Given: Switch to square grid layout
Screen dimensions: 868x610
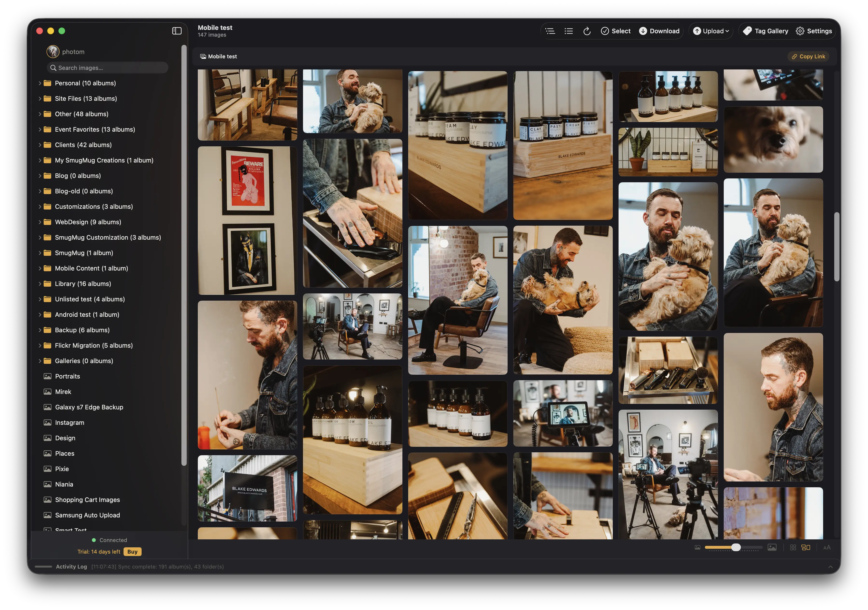Looking at the screenshot, I should point(793,547).
